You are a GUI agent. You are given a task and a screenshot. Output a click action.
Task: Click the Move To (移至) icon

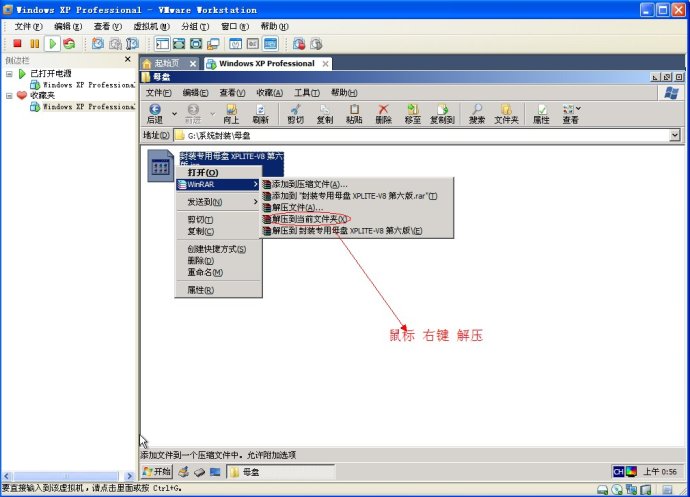click(x=413, y=114)
